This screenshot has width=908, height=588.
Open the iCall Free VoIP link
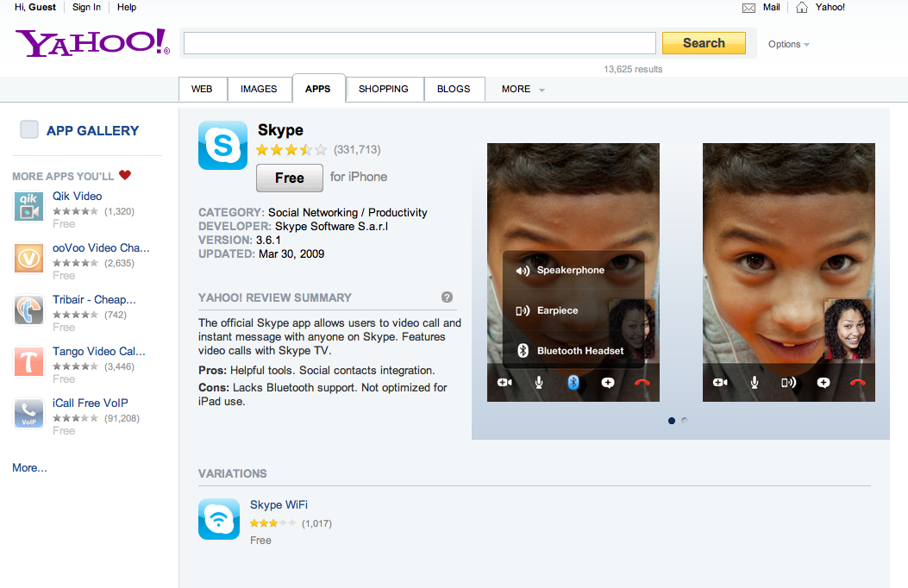pos(91,403)
